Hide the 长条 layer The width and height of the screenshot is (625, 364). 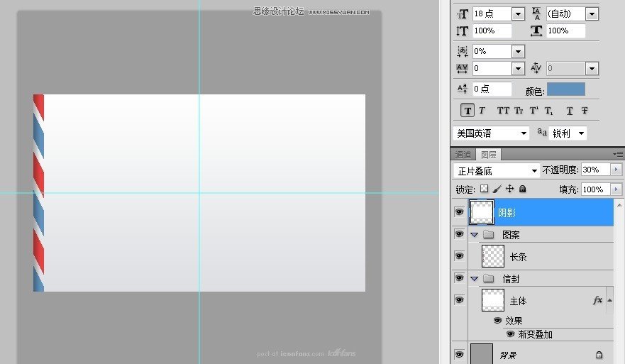point(459,255)
